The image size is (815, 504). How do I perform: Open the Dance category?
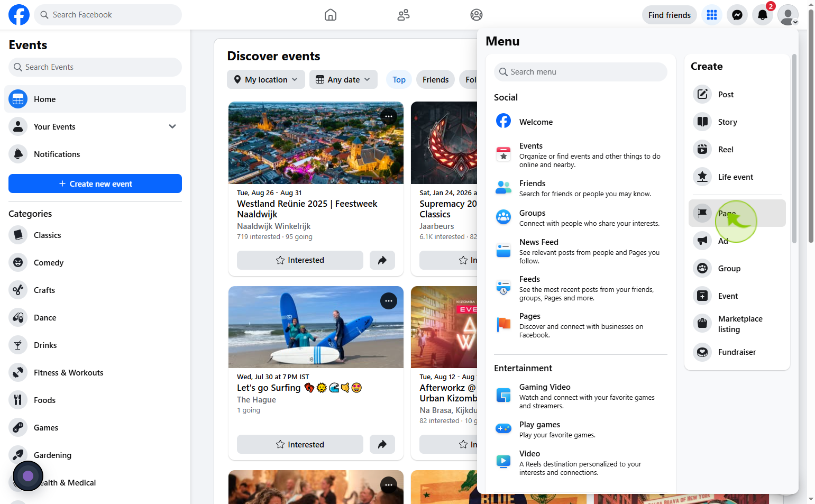click(95, 317)
